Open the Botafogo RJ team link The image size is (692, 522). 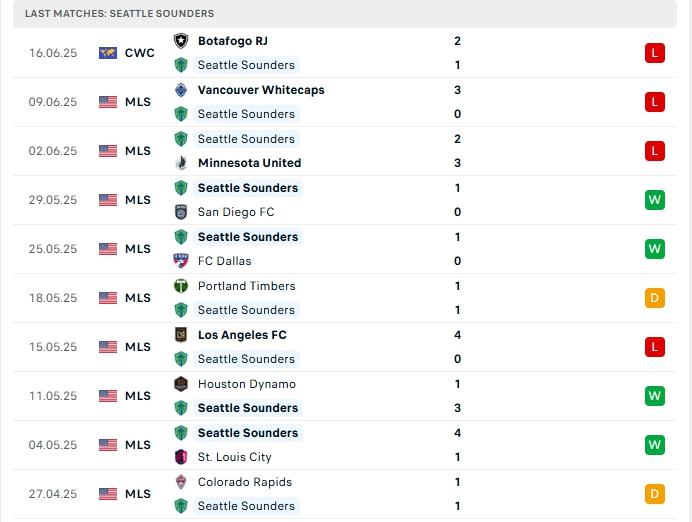pyautogui.click(x=232, y=41)
